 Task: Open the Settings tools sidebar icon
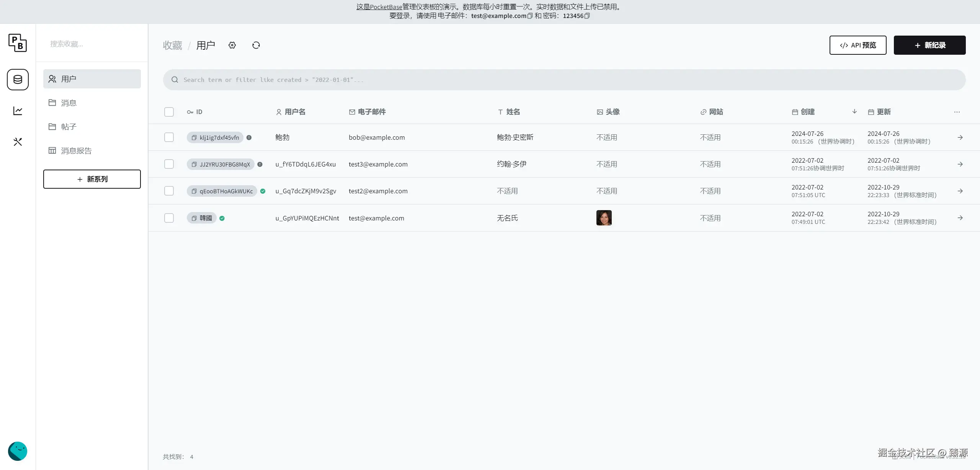click(18, 142)
